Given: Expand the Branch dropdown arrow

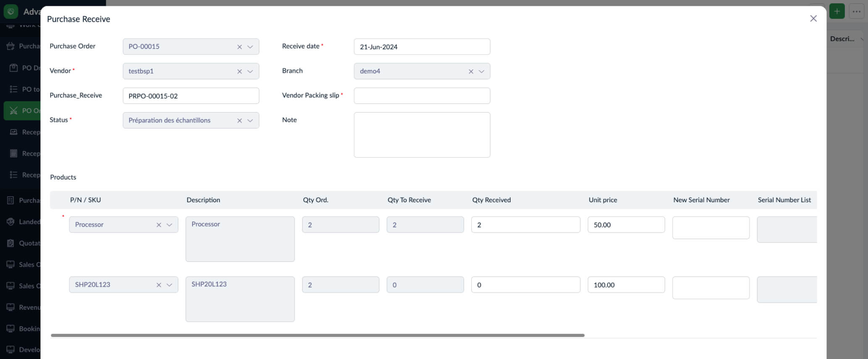Looking at the screenshot, I should point(481,71).
